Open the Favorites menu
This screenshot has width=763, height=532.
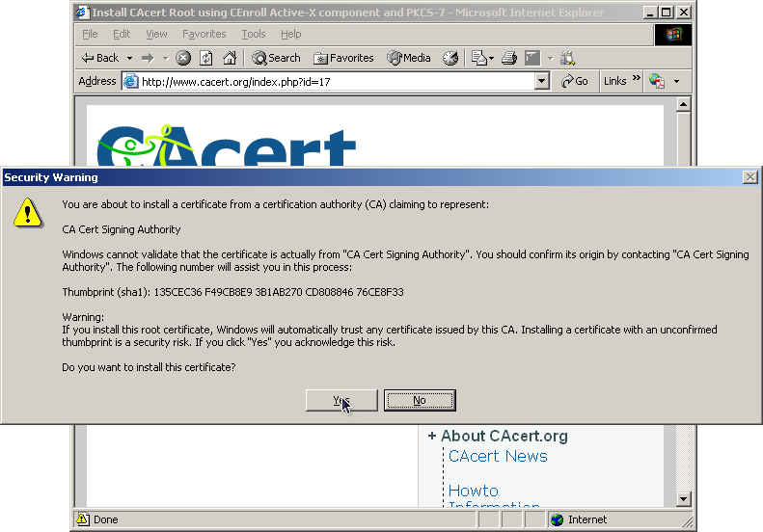click(204, 34)
